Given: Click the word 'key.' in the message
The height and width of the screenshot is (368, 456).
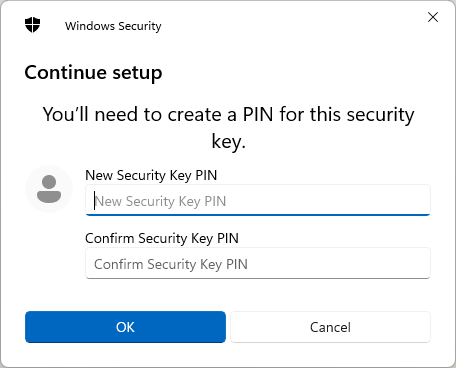Looking at the screenshot, I should (229, 142).
